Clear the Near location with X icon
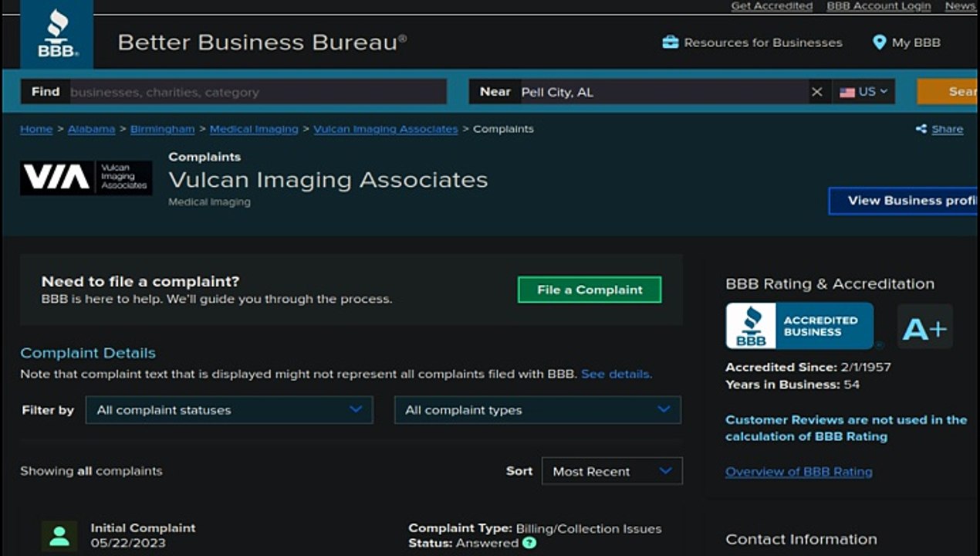 coord(816,92)
